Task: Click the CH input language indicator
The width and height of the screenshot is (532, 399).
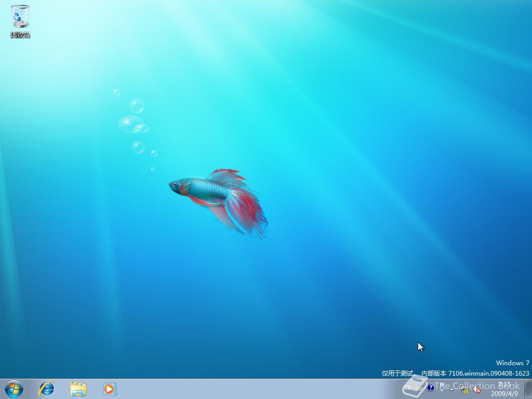Action: [x=407, y=388]
